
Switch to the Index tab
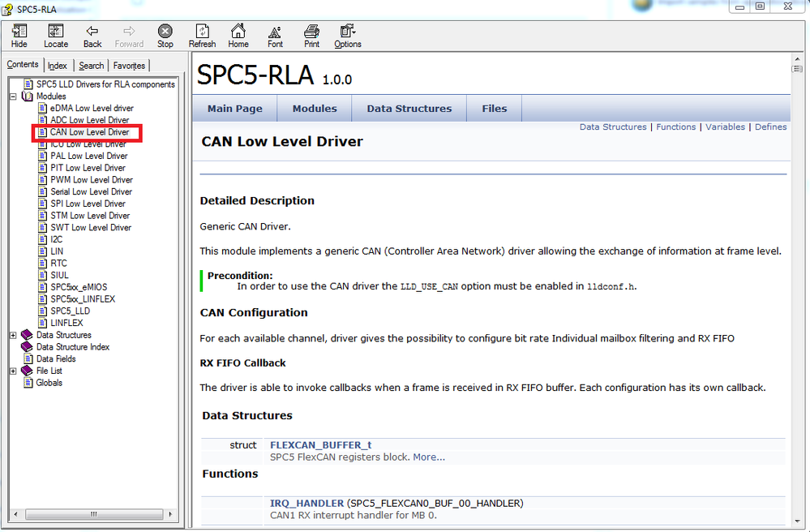pos(58,66)
